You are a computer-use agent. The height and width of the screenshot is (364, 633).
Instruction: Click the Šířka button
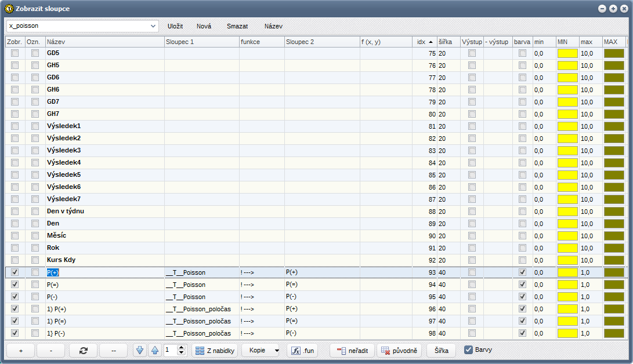pos(441,350)
